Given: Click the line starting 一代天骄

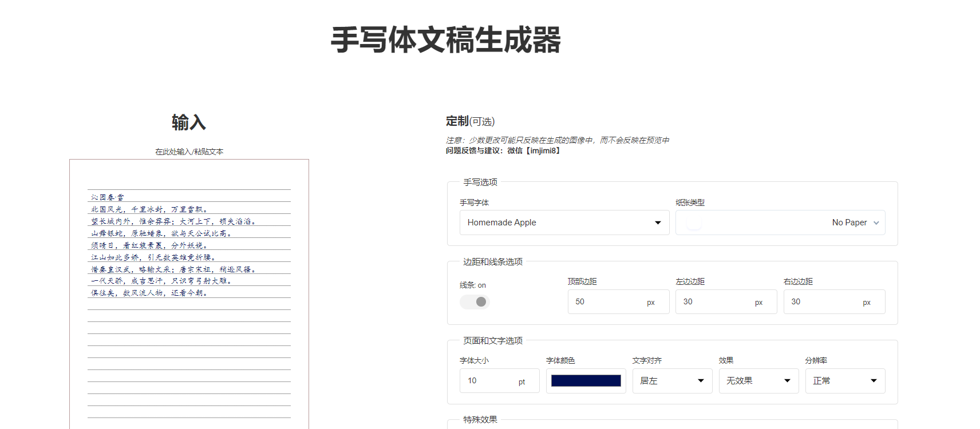Looking at the screenshot, I should [x=161, y=281].
